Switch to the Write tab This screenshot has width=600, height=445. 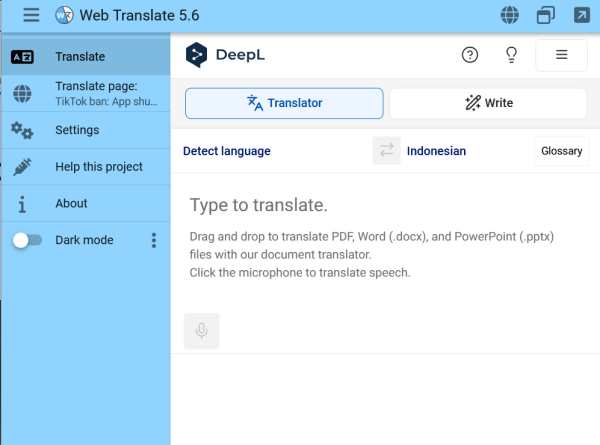488,103
